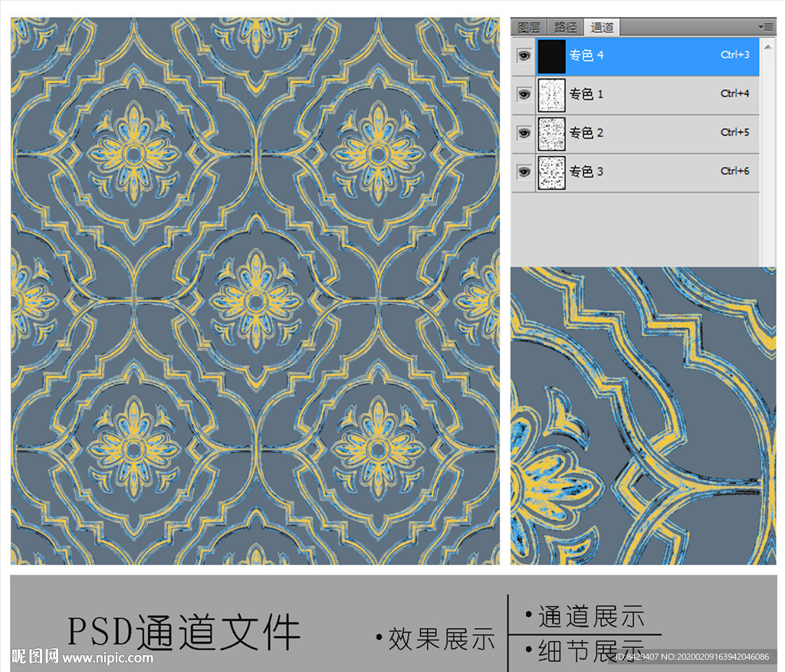Click the PSD通道文件 title text
This screenshot has height=672, width=785.
(x=184, y=632)
